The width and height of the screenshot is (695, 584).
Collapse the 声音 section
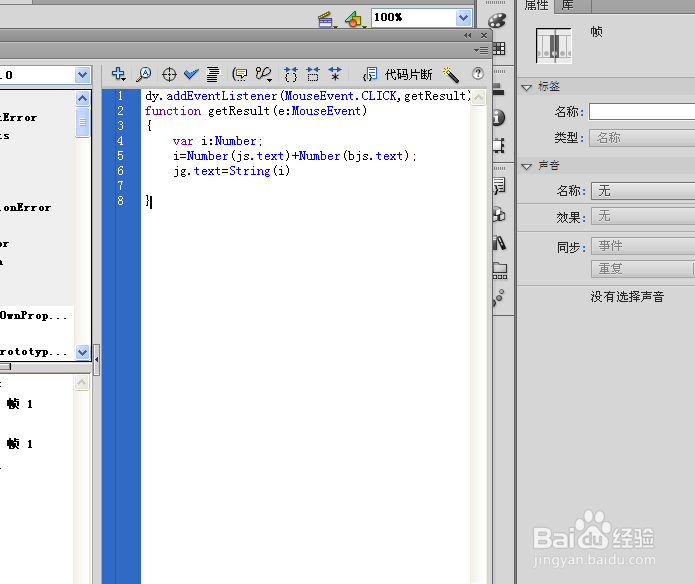(x=527, y=167)
